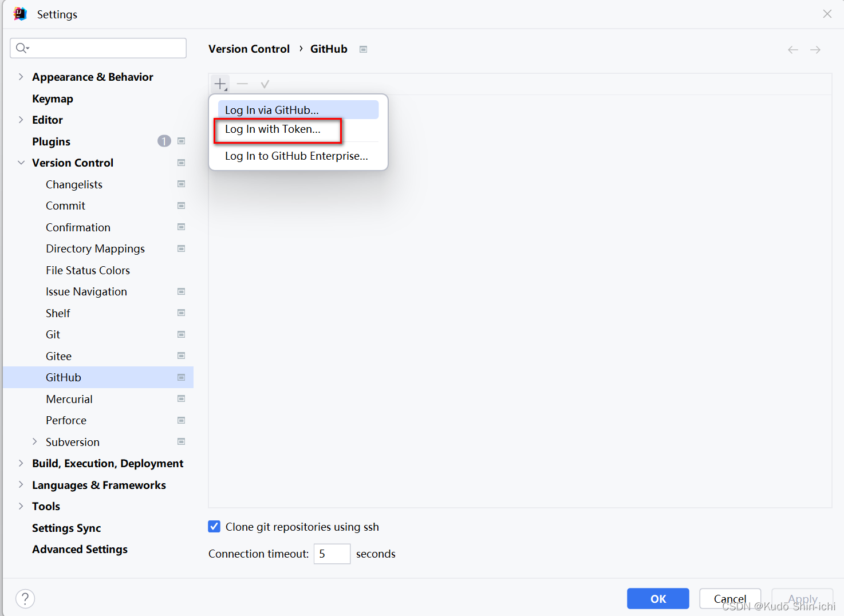Focus the settings search field
This screenshot has width=844, height=616.
[98, 48]
